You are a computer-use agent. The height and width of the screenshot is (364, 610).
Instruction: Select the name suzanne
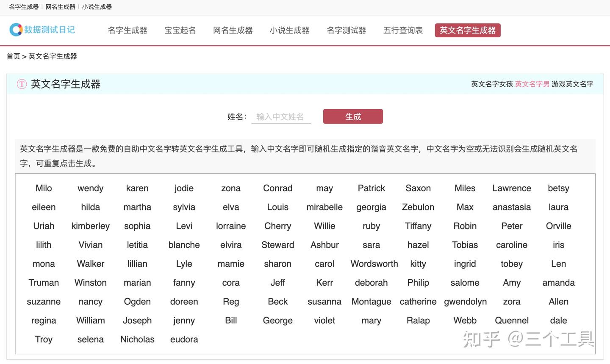pyautogui.click(x=44, y=302)
